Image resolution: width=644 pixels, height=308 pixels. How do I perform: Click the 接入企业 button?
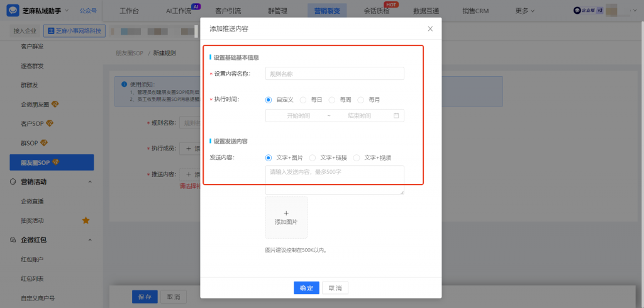25,31
